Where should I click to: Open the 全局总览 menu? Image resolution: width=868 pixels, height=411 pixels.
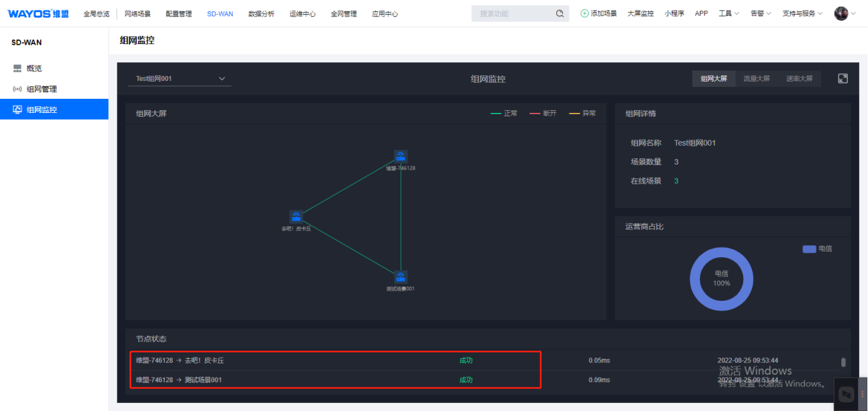(x=96, y=13)
